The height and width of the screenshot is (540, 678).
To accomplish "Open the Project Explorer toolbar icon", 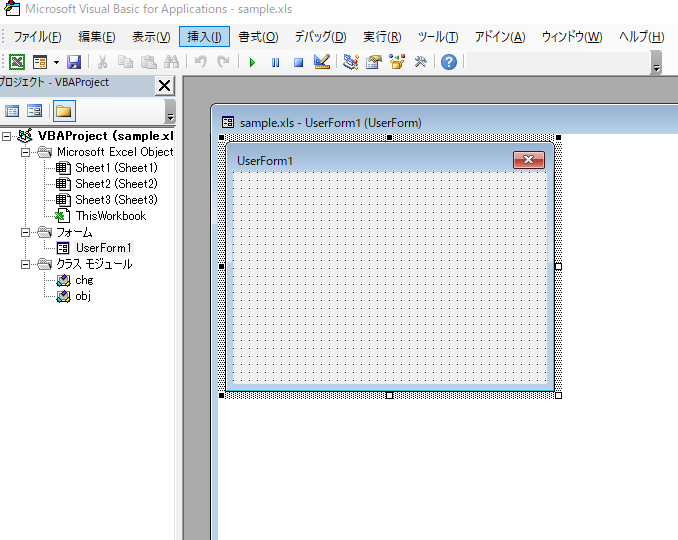I will point(351,62).
